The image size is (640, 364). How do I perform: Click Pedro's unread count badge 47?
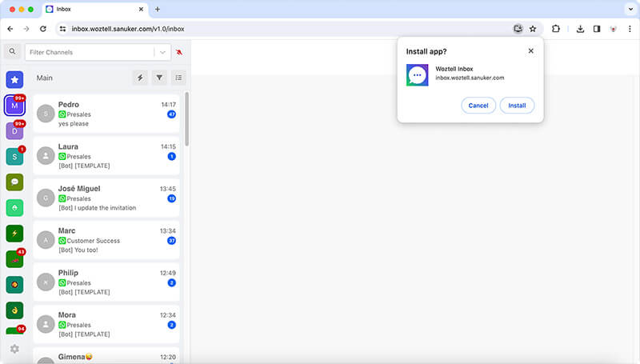[x=171, y=114]
